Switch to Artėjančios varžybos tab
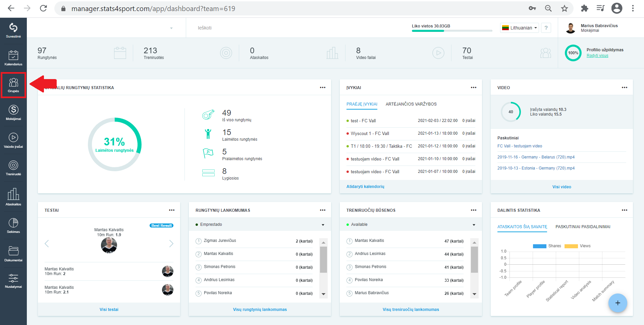This screenshot has height=325, width=644. point(411,104)
